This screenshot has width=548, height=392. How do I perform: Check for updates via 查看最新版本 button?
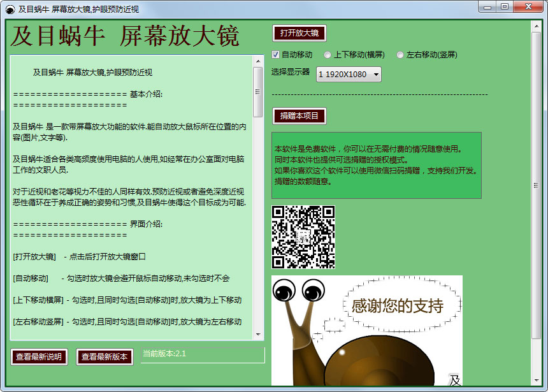[105, 357]
